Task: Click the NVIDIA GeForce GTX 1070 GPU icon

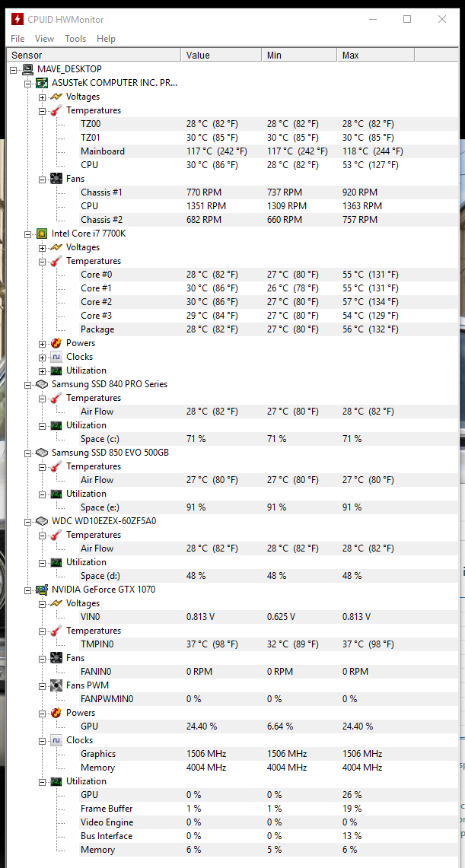Action: pyautogui.click(x=43, y=590)
